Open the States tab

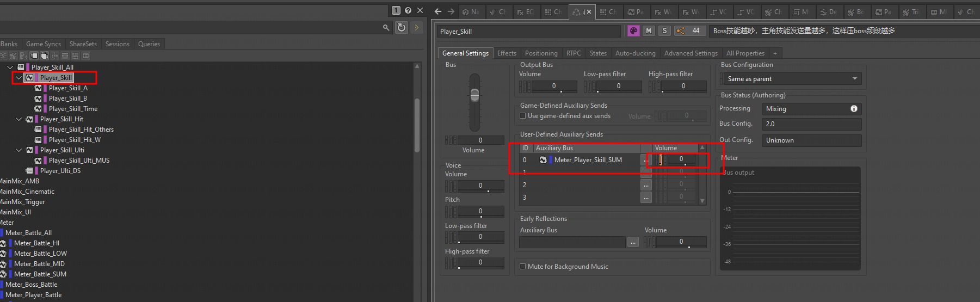click(x=598, y=53)
